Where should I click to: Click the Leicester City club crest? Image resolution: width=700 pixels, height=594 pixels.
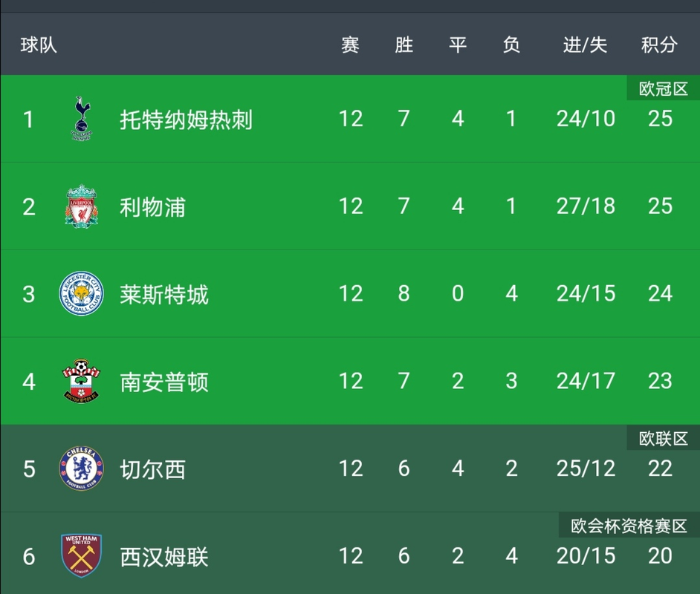click(x=82, y=294)
